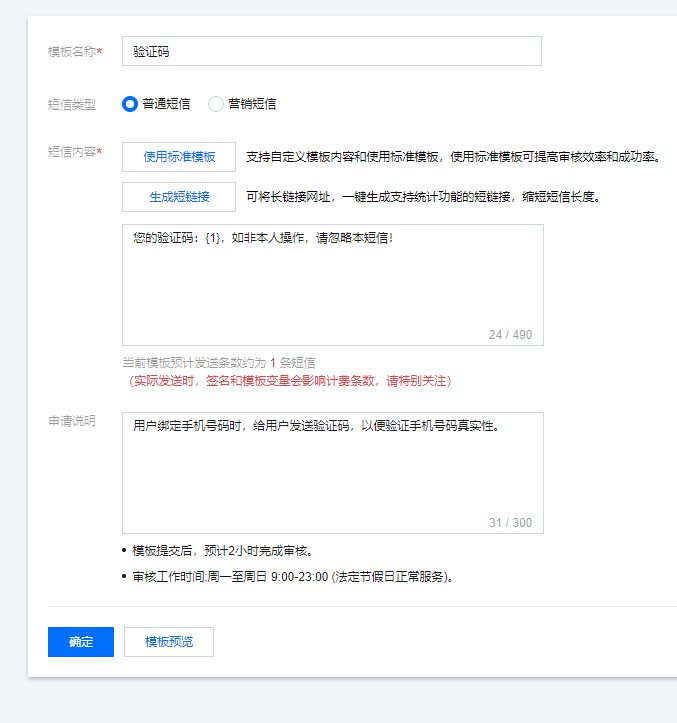The width and height of the screenshot is (677, 723).
Task: Focus the 短信内容 text area
Action: point(333,285)
